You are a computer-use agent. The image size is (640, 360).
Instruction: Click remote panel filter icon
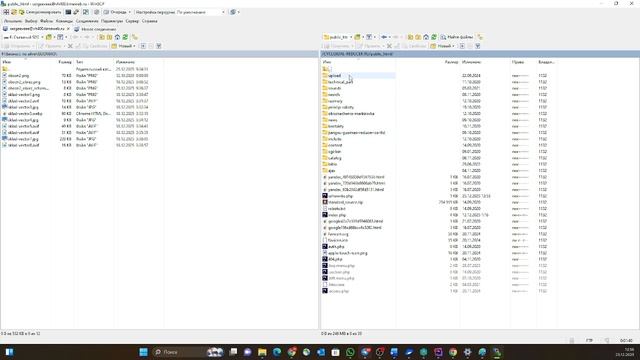369,37
